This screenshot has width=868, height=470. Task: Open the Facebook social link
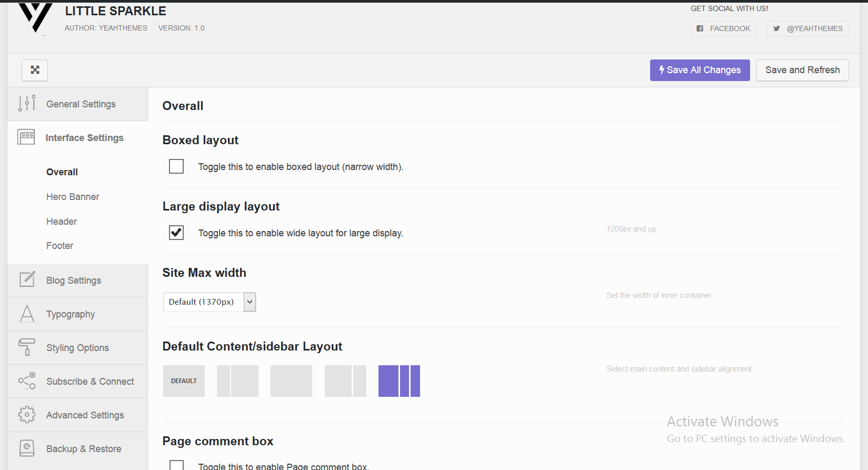pyautogui.click(x=723, y=28)
